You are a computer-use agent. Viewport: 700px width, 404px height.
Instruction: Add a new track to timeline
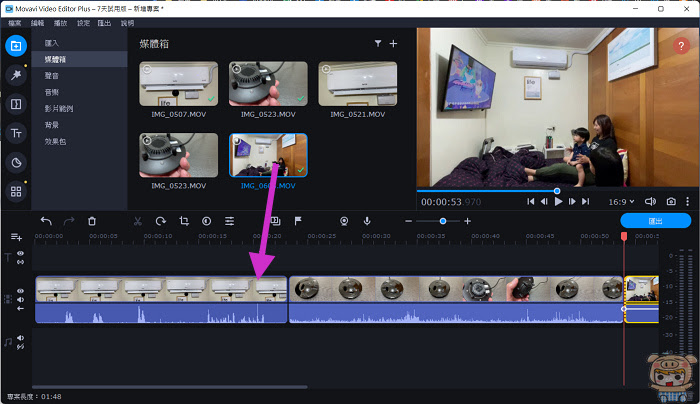pos(16,237)
